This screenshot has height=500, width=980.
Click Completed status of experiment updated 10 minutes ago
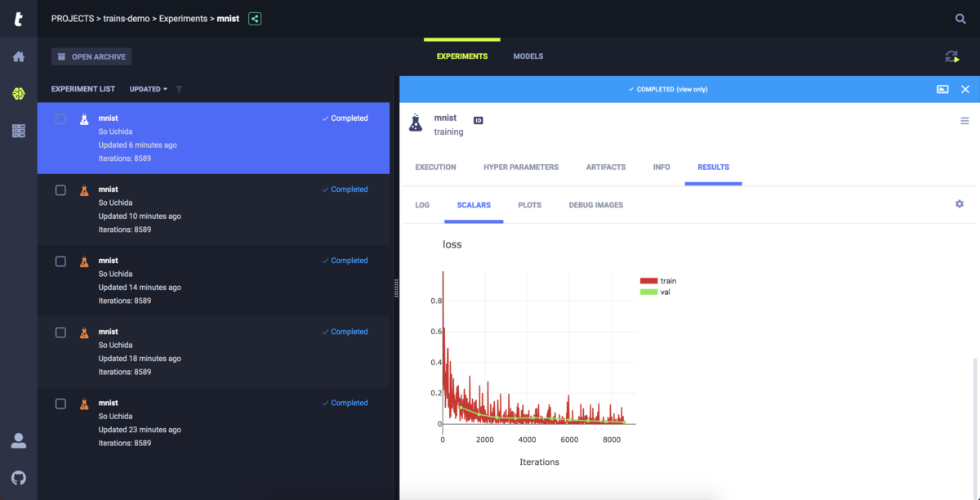tap(345, 190)
